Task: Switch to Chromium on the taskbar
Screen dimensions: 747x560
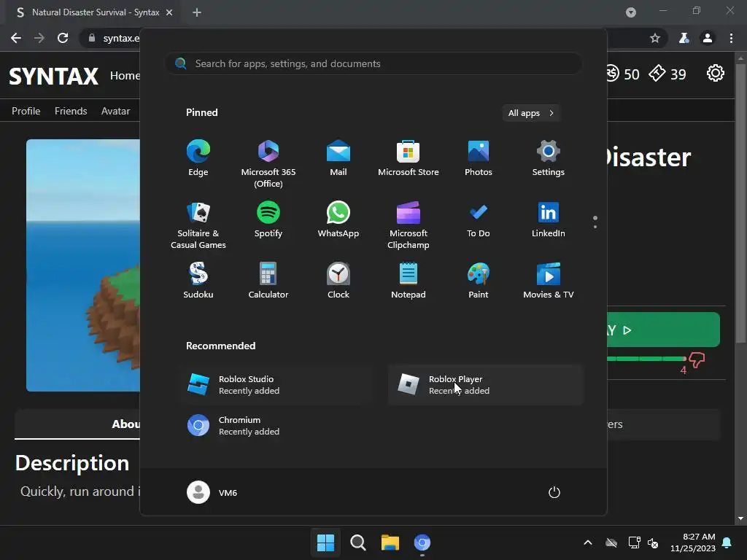Action: pyautogui.click(x=422, y=542)
